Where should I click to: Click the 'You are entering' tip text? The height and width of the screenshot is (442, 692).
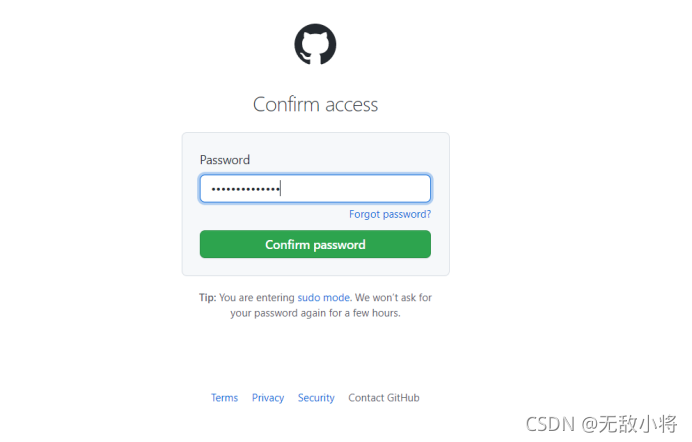click(256, 298)
